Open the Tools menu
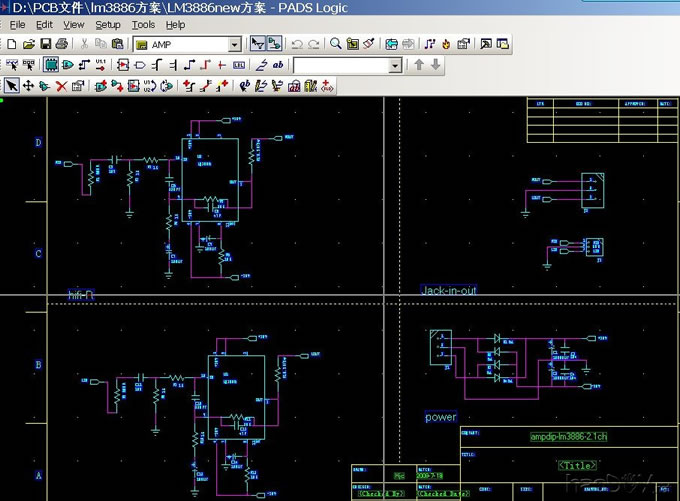 click(143, 24)
